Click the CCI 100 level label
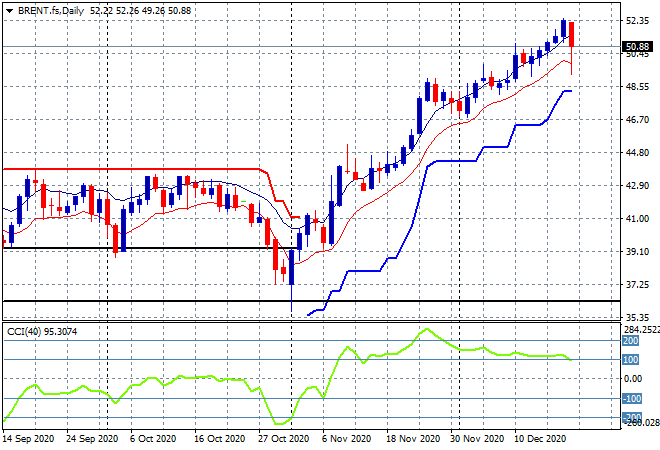The height and width of the screenshot is (450, 660). (x=631, y=359)
